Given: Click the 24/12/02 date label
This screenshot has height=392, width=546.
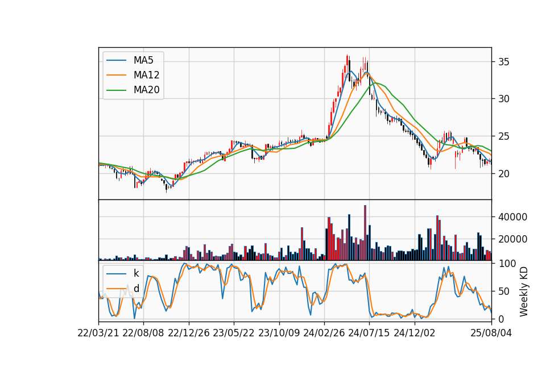Looking at the screenshot, I should (x=415, y=333).
